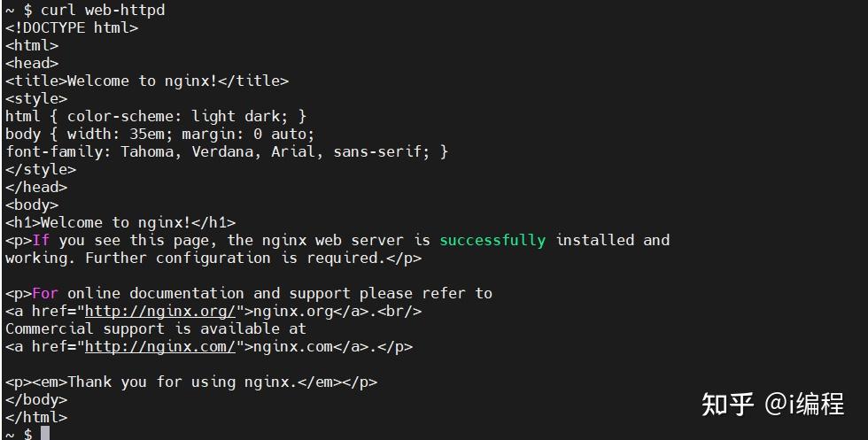Click the magenta "If" keyword
The height and width of the screenshot is (440, 868).
click(x=41, y=240)
